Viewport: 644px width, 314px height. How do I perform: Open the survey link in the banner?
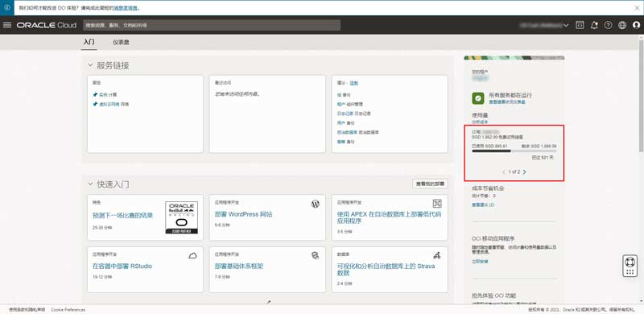click(x=126, y=8)
